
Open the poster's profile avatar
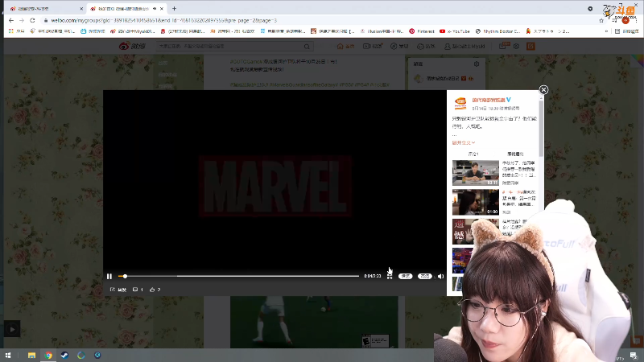460,104
